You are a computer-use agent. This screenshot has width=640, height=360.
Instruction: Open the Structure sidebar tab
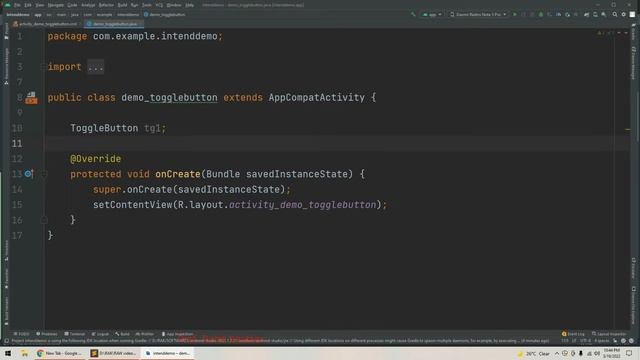[x=6, y=251]
